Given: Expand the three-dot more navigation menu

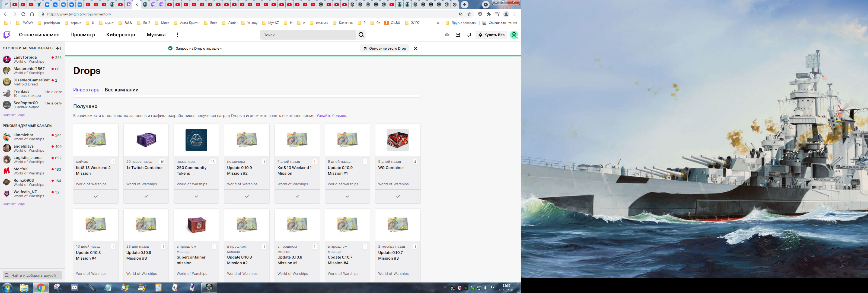Looking at the screenshot, I should pyautogui.click(x=178, y=35).
